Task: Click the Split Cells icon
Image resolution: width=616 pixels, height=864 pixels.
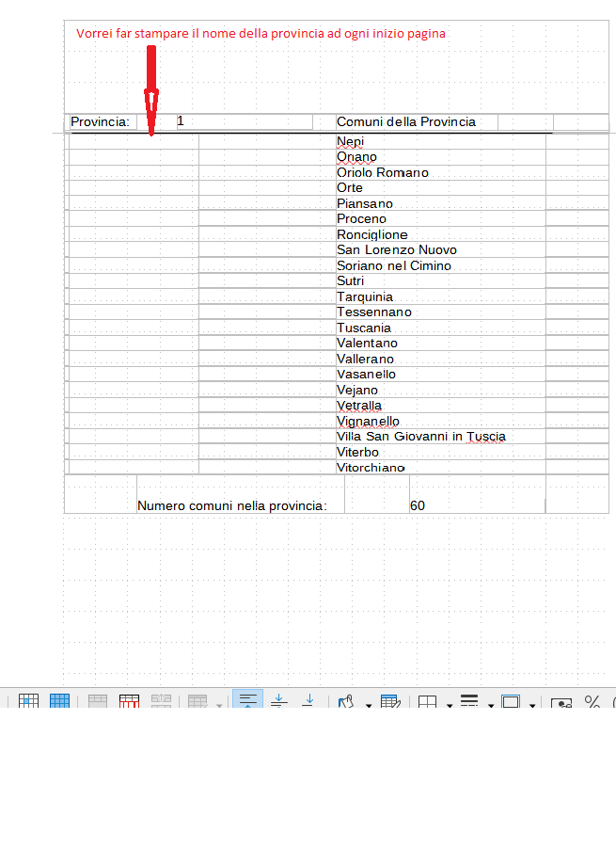Action: coord(130,701)
